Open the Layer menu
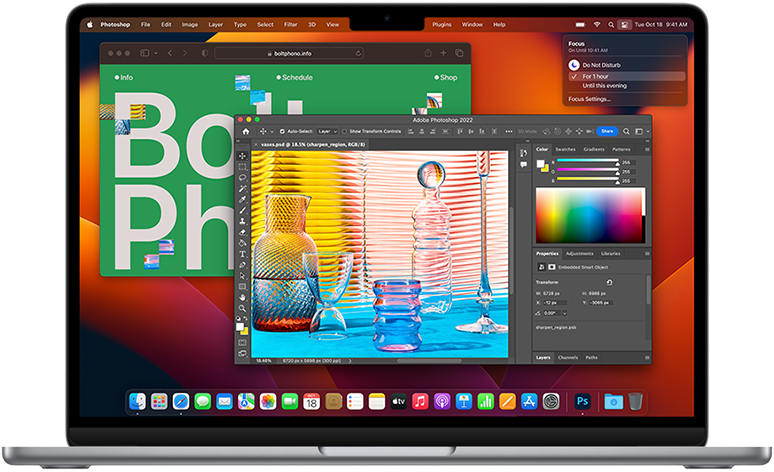Screen dimensions: 774x472 [x=215, y=25]
